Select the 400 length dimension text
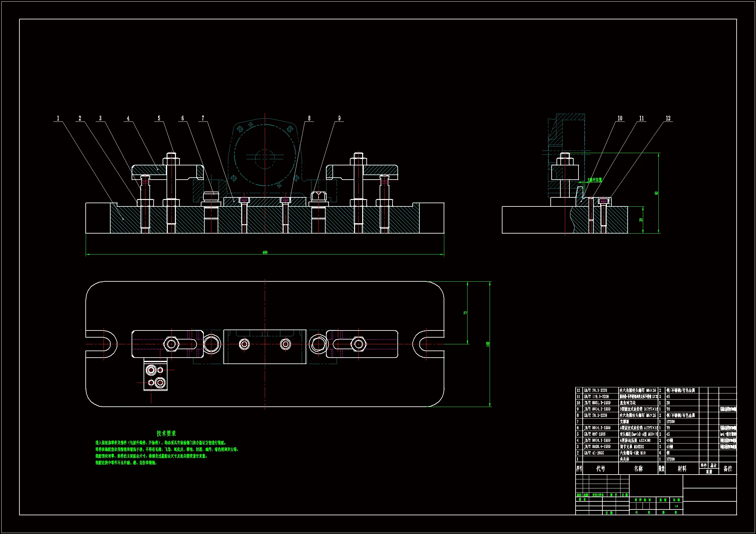The height and width of the screenshot is (534, 756). tap(265, 252)
